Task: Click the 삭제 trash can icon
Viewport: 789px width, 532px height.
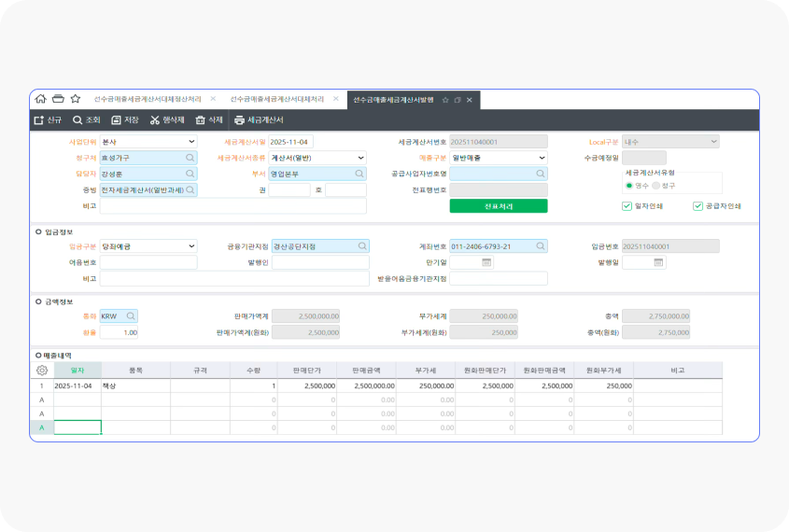Action: coord(200,120)
